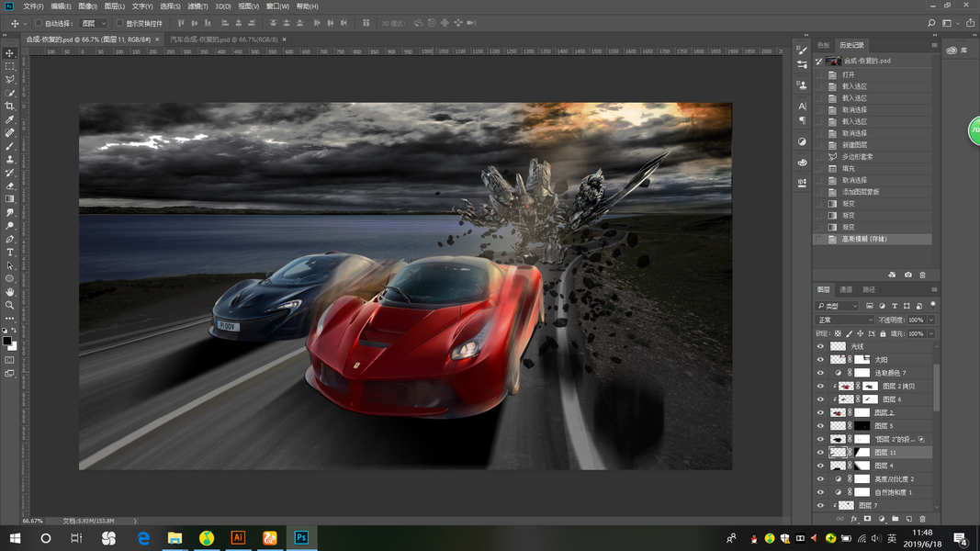Screen dimensions: 980x551
Task: Expand status bar info arrow
Action: coord(135,521)
